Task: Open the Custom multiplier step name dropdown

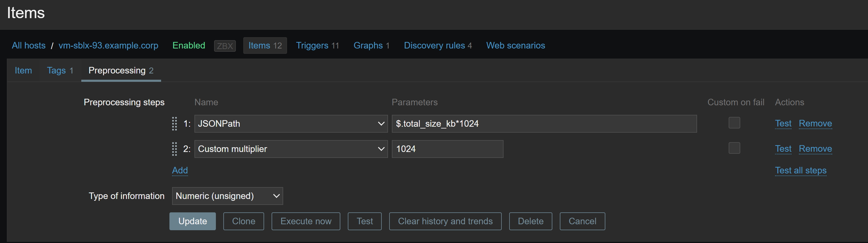Action: (291, 149)
